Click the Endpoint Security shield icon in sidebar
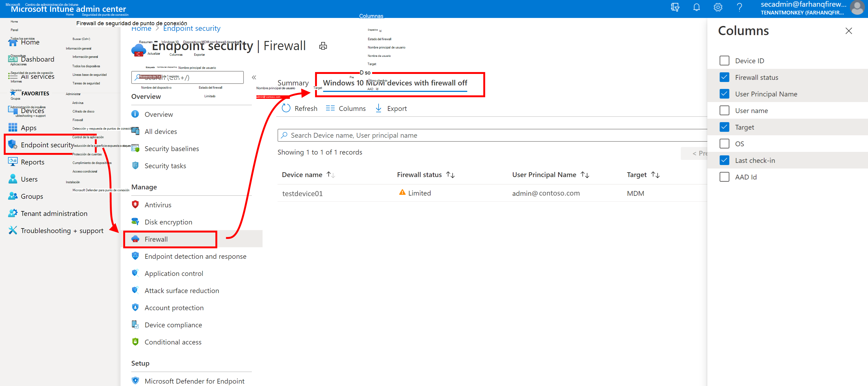Screen dimensions: 868x386 click(x=12, y=145)
